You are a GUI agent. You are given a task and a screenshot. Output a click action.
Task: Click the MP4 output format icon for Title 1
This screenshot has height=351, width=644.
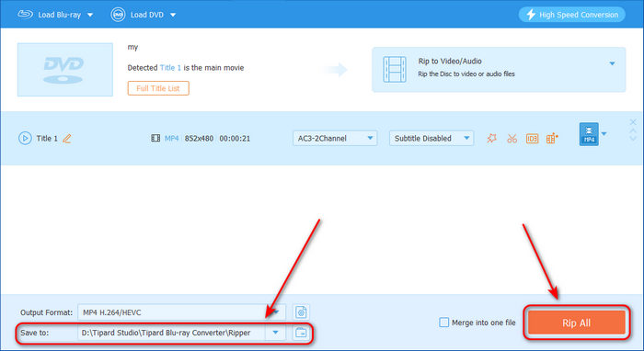[589, 134]
